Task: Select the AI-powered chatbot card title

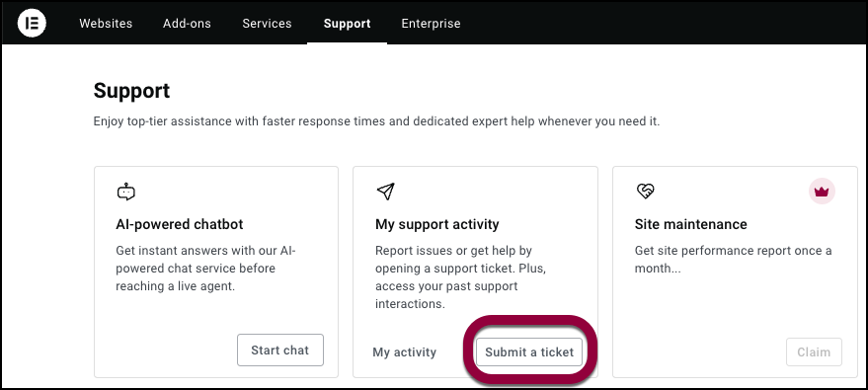Action: pyautogui.click(x=180, y=224)
